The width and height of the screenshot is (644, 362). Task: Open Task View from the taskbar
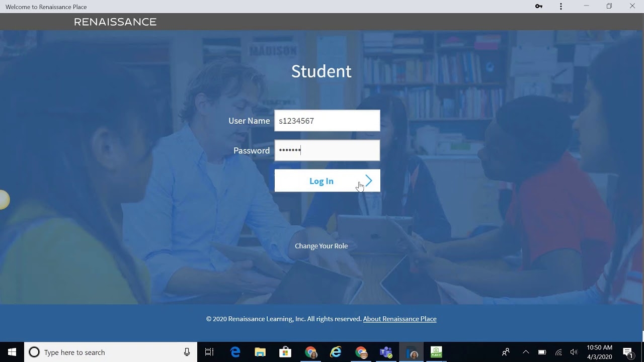[209, 352]
